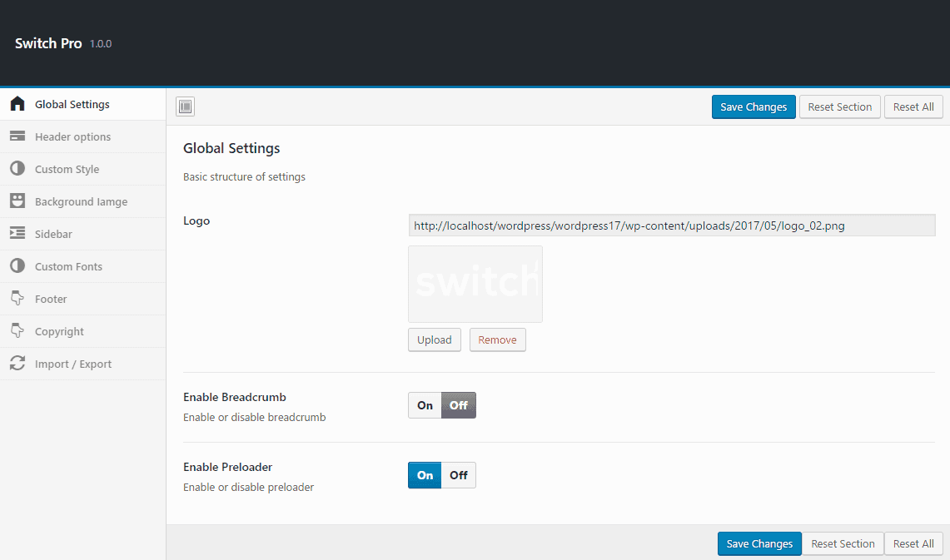The image size is (950, 560).
Task: Click the Upload logo button
Action: pos(434,339)
